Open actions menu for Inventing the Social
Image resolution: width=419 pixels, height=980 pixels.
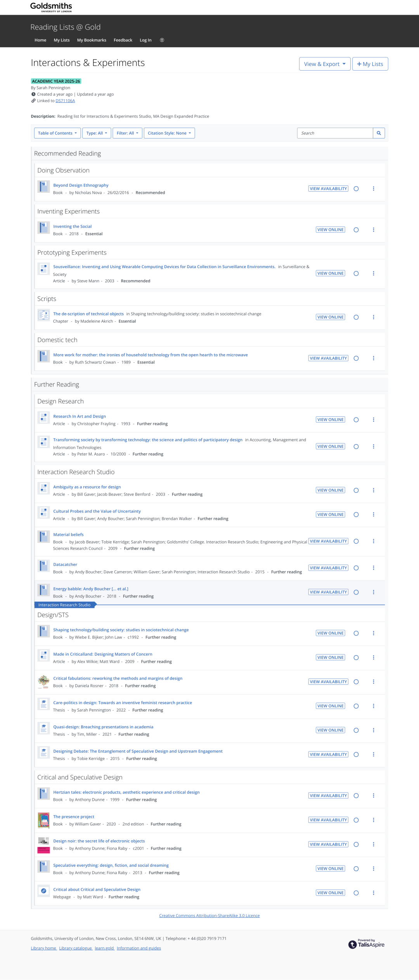coord(374,230)
